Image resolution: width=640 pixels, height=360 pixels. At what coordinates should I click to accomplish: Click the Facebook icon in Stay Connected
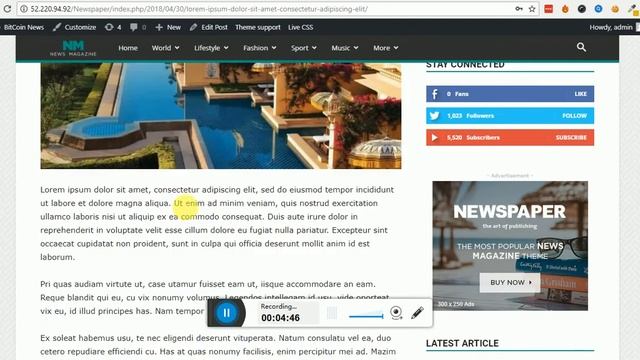(x=435, y=94)
